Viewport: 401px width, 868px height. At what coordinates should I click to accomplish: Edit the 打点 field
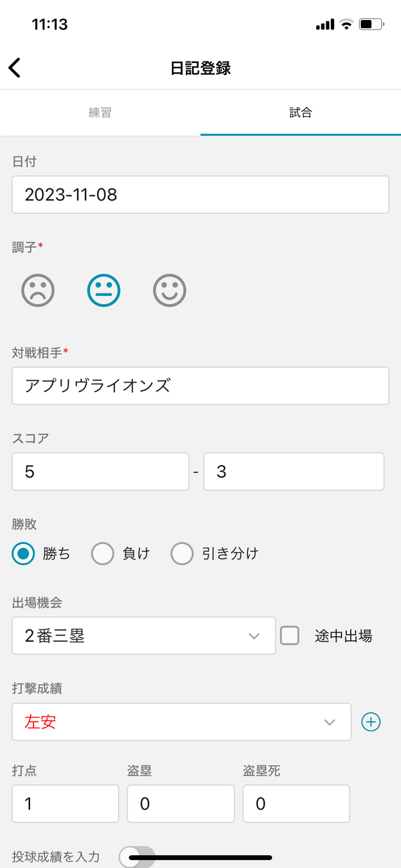65,803
